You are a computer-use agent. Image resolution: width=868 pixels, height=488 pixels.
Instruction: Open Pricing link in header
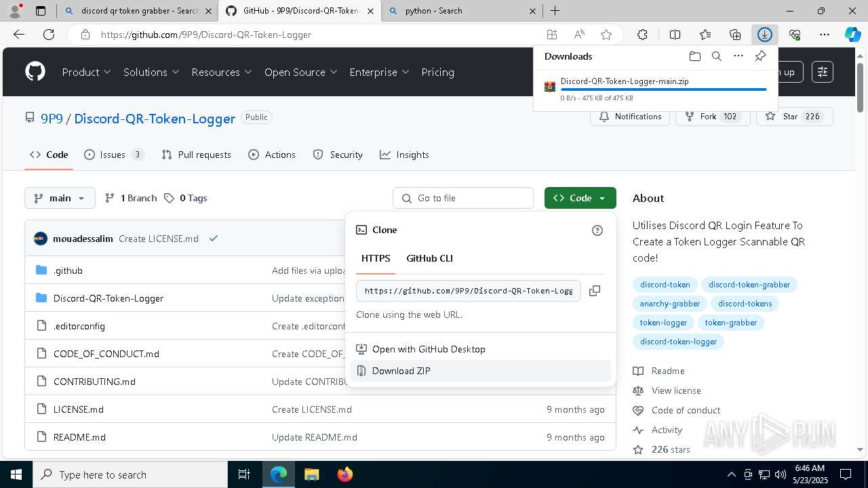pos(437,72)
